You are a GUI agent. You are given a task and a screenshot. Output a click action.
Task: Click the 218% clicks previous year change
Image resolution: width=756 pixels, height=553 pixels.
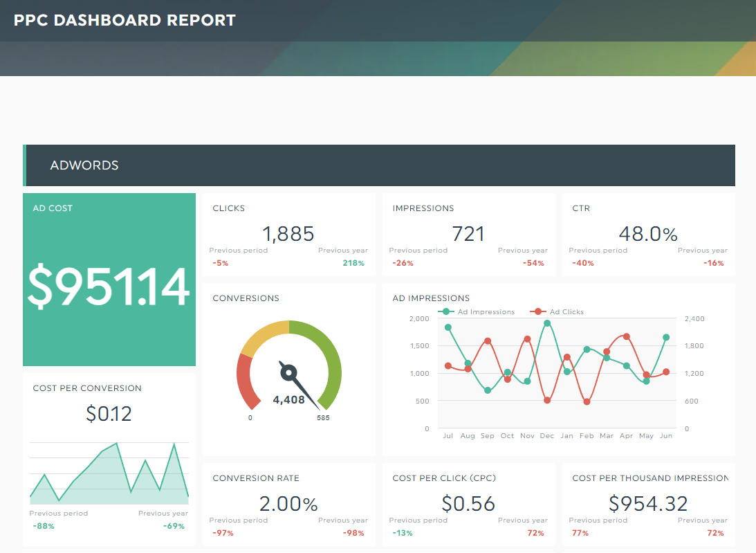353,263
